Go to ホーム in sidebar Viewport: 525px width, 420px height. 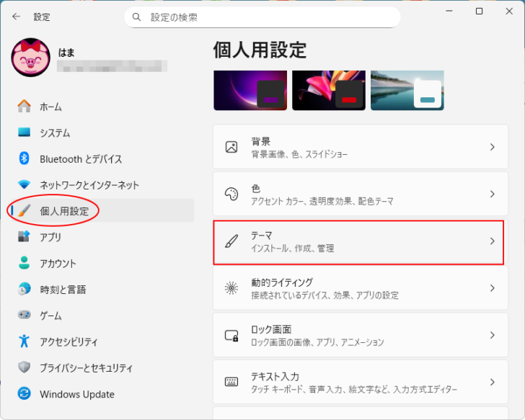pyautogui.click(x=102, y=107)
